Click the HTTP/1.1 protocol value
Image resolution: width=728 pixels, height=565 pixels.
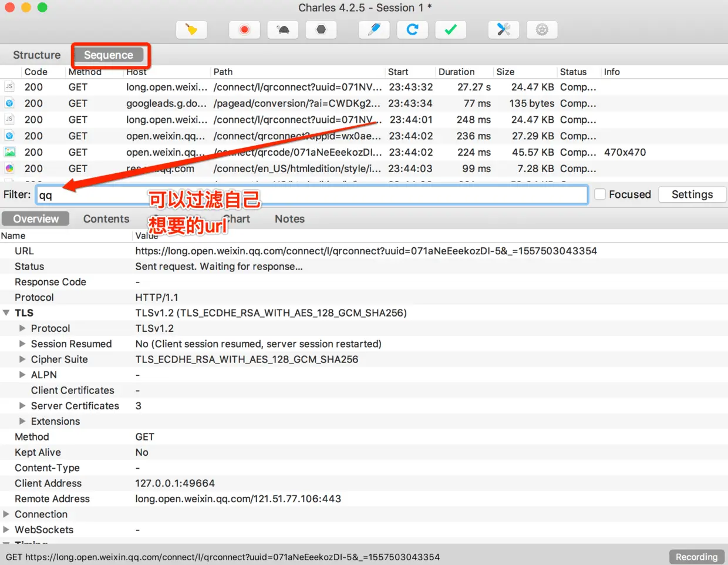tap(157, 297)
